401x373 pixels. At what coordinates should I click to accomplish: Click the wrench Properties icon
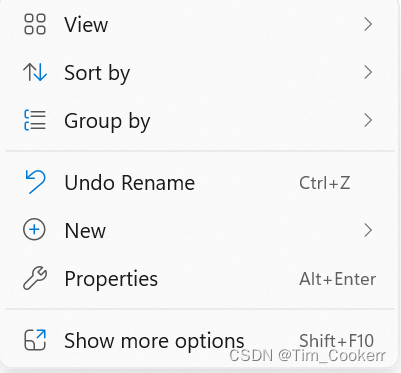coord(35,278)
